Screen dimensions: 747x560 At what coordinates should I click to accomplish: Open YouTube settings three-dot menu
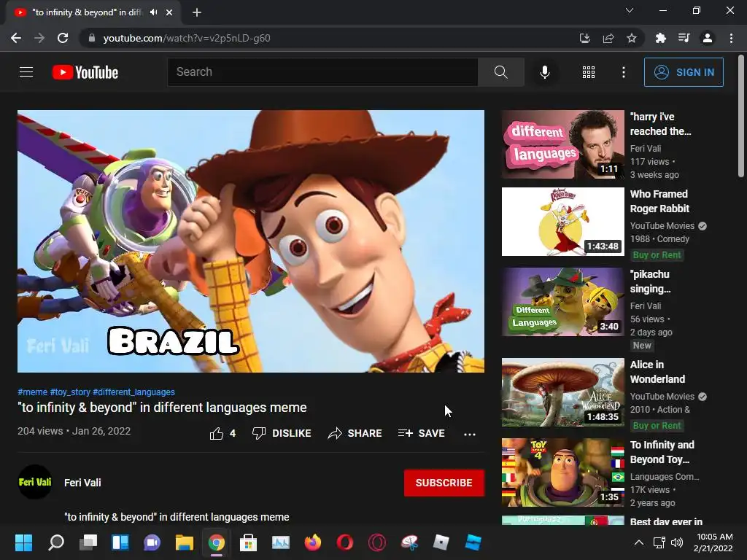[x=624, y=72]
